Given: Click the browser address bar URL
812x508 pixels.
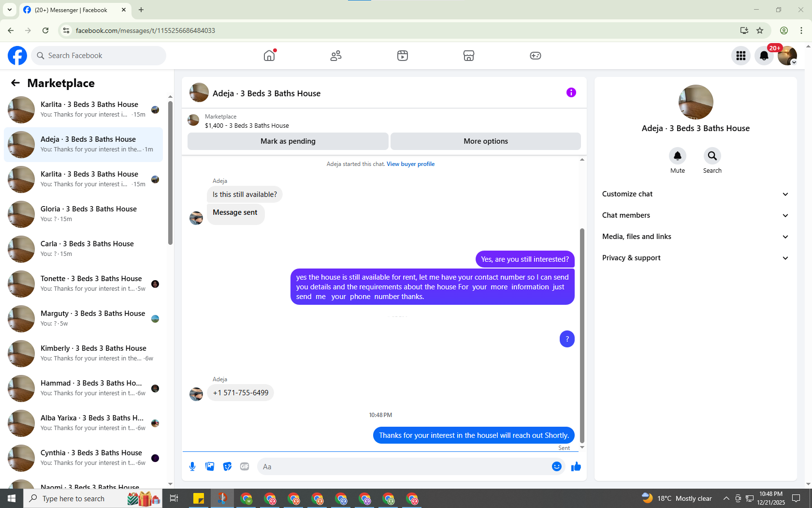Looking at the screenshot, I should click(145, 30).
